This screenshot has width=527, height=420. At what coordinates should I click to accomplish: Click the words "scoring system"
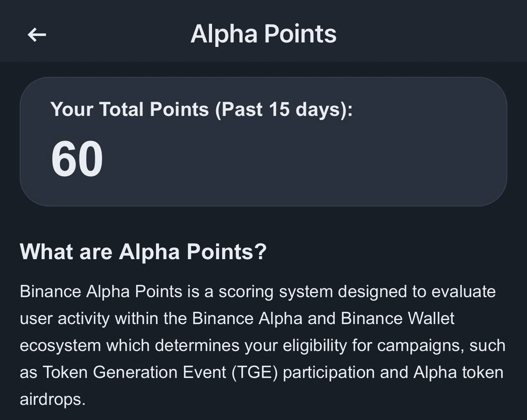[275, 292]
